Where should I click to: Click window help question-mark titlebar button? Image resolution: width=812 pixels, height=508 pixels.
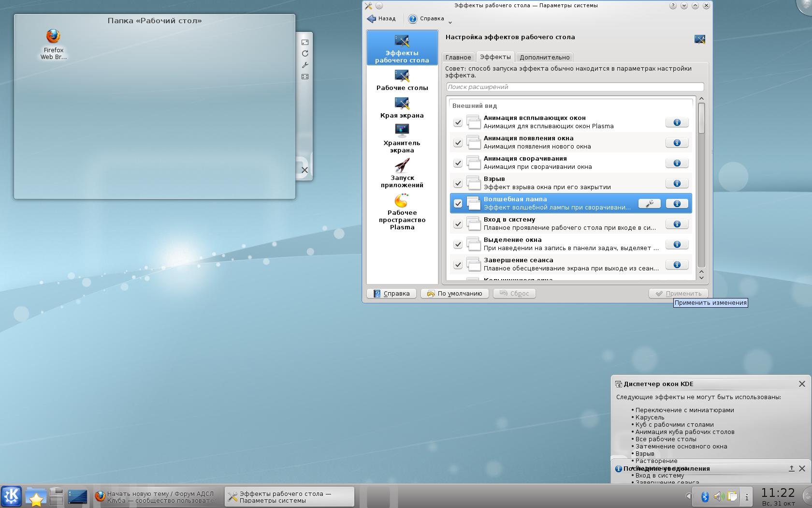pos(673,6)
